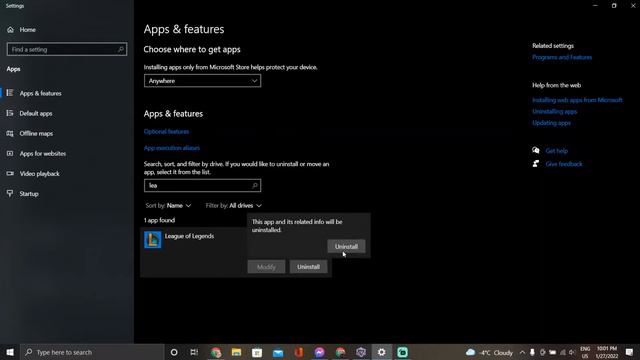Restore down the Settings window

point(614,6)
